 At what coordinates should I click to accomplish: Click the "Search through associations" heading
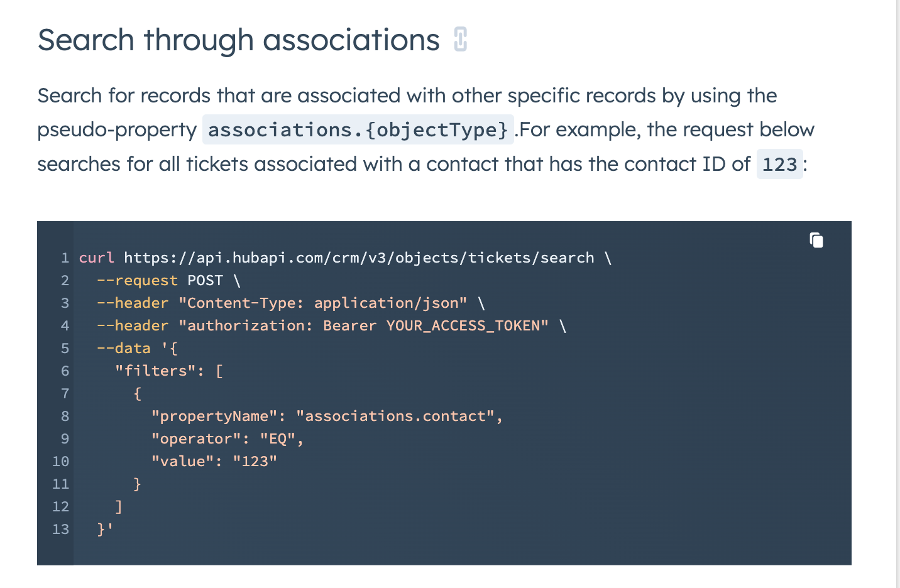tap(238, 40)
